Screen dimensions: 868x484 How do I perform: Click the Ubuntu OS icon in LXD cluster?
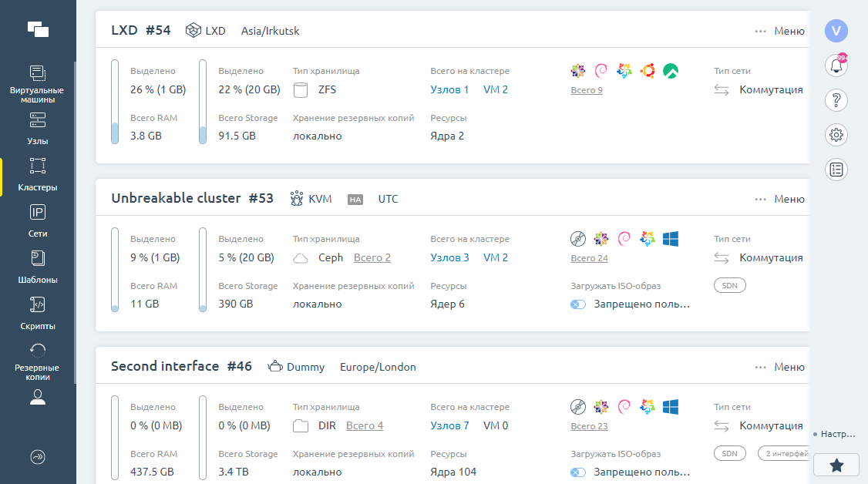pos(648,71)
